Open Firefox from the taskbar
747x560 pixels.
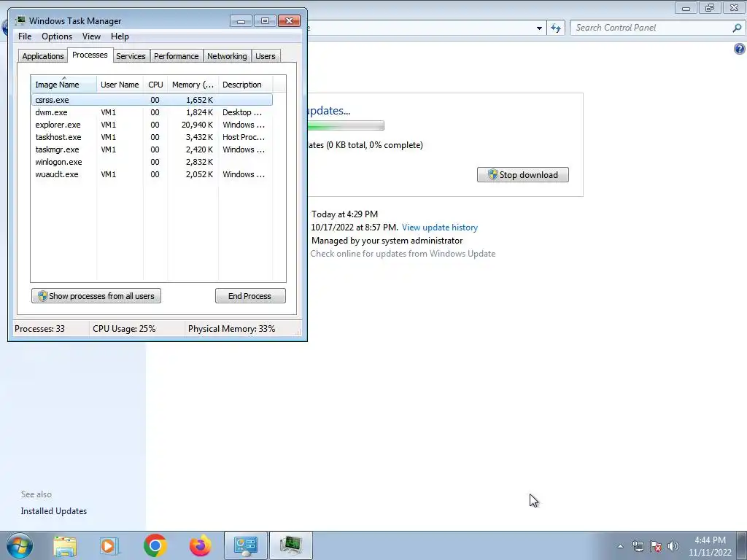200,545
